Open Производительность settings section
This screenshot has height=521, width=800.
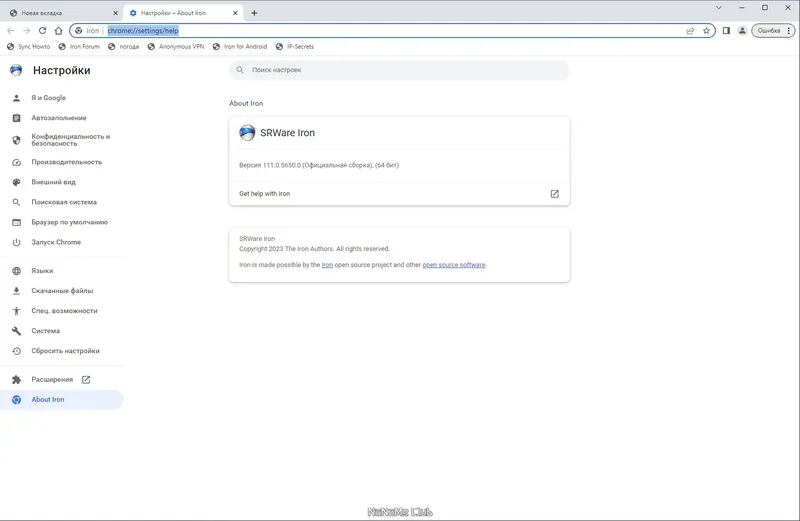point(62,162)
